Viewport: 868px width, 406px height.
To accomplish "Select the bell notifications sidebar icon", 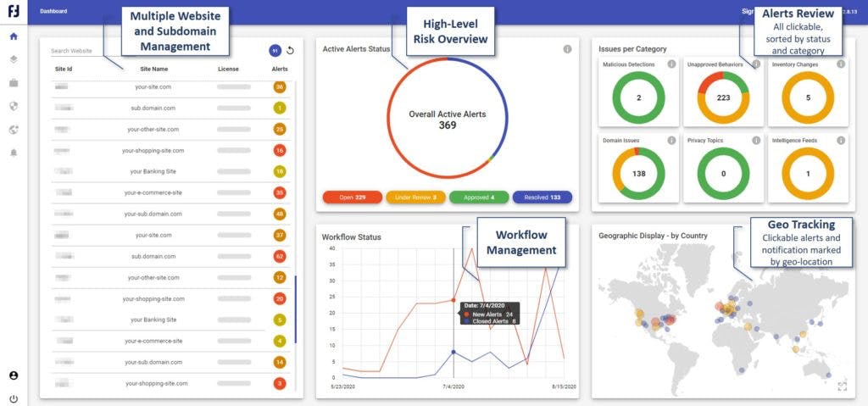I will tap(14, 153).
